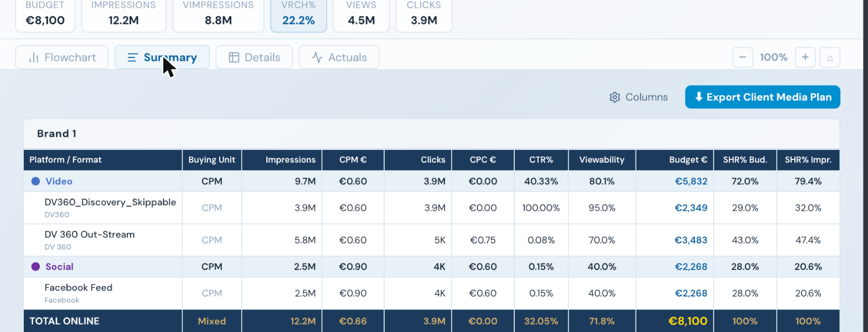Viewport: 868px width, 332px height.
Task: Select the VRCH% 22.2% metric card
Action: tap(298, 15)
